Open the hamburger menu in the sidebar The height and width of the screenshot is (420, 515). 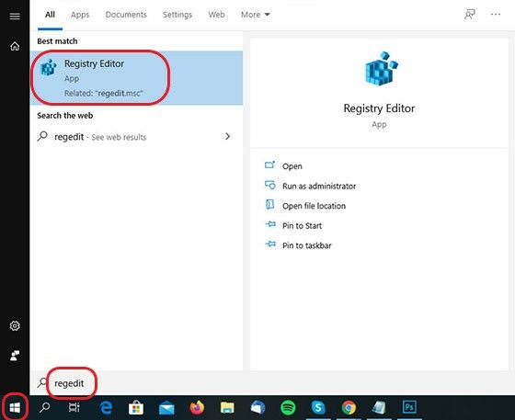tap(15, 16)
